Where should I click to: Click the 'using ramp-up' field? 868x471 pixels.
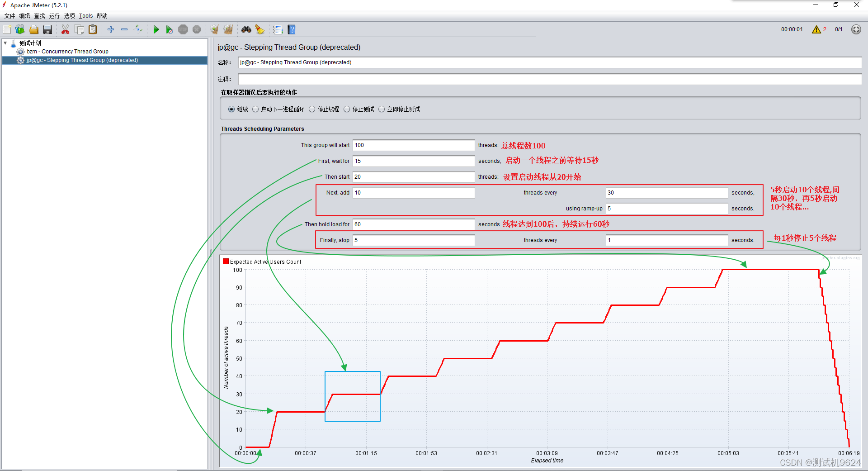(667, 209)
